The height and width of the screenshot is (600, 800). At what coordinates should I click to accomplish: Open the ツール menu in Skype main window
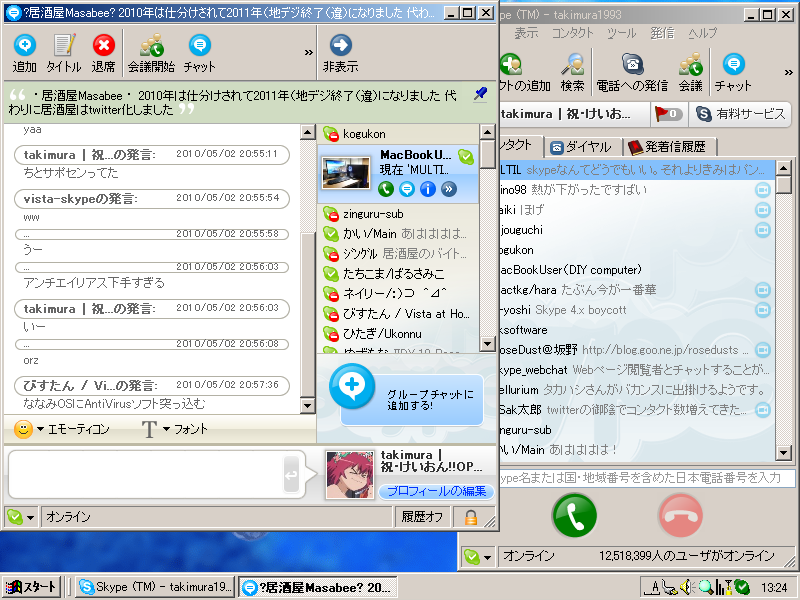621,33
